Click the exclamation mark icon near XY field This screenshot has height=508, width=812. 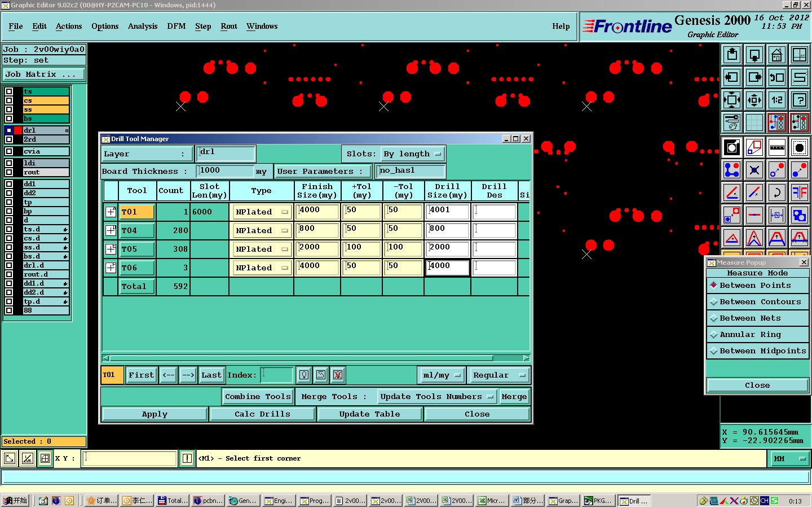click(x=187, y=458)
